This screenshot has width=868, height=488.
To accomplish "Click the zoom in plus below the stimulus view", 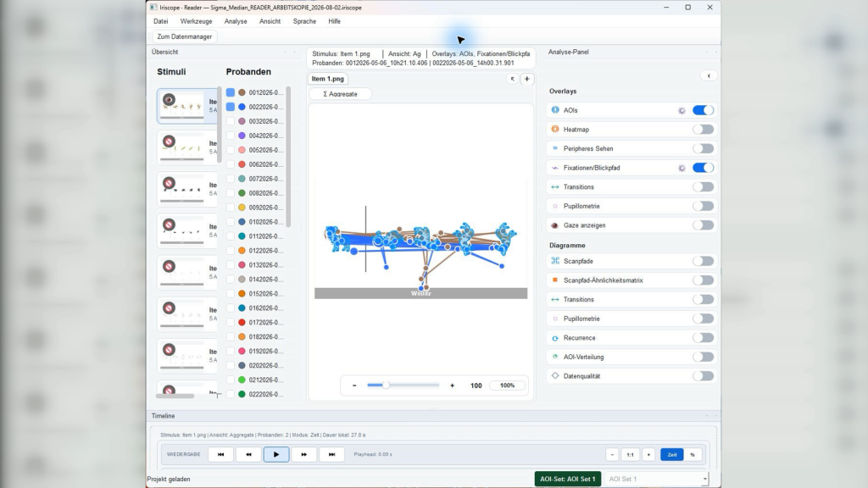I will point(453,385).
